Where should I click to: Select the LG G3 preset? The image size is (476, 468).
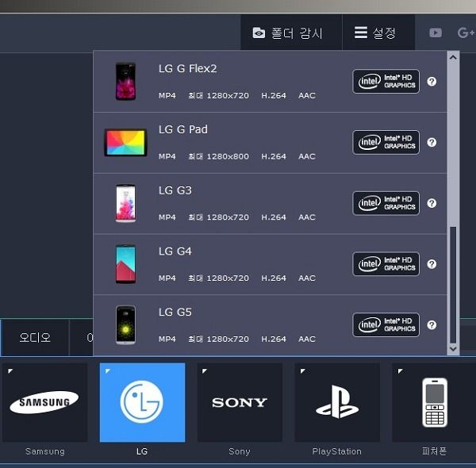(x=270, y=203)
